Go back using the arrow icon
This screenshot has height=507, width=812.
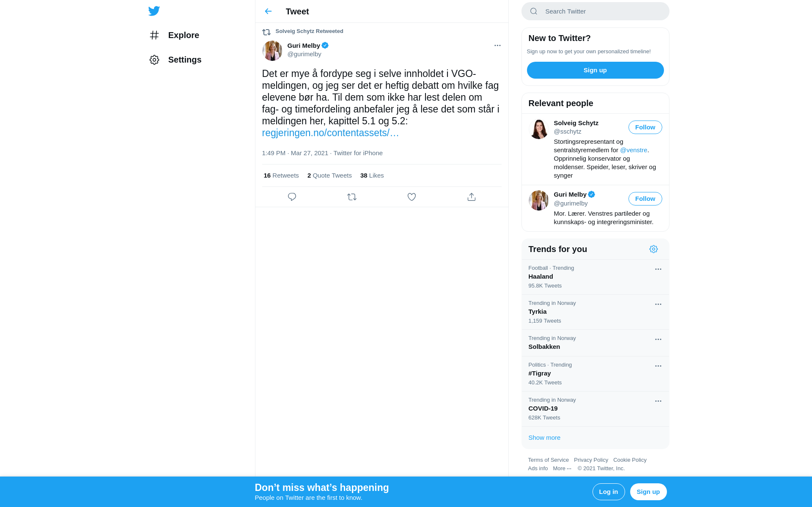(268, 11)
